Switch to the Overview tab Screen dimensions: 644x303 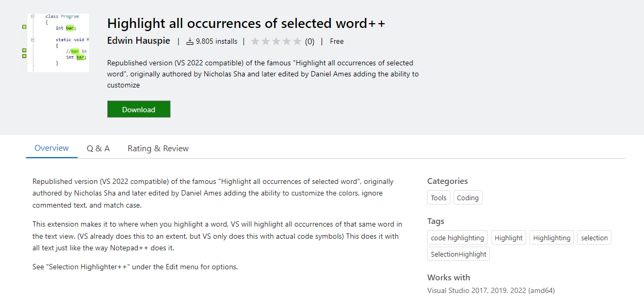[x=52, y=148]
